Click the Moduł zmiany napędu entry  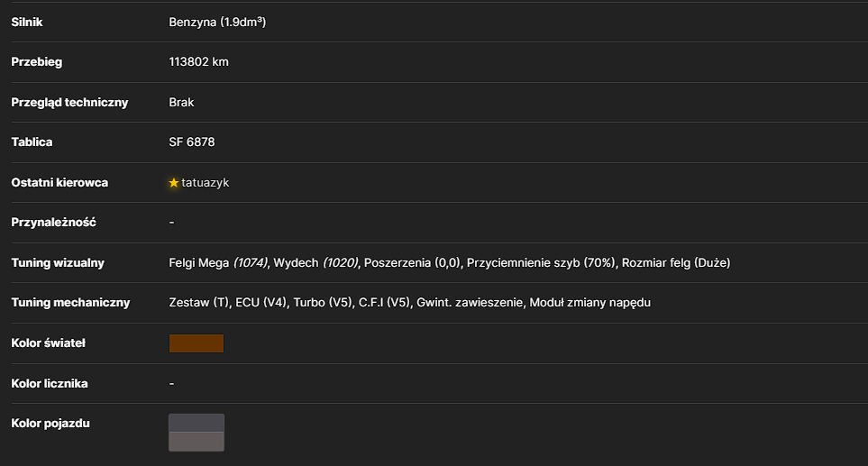tap(590, 303)
